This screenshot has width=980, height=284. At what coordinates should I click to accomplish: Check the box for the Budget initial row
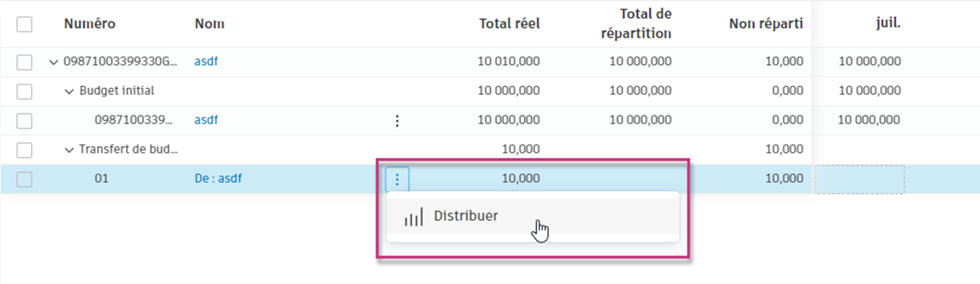tap(24, 92)
